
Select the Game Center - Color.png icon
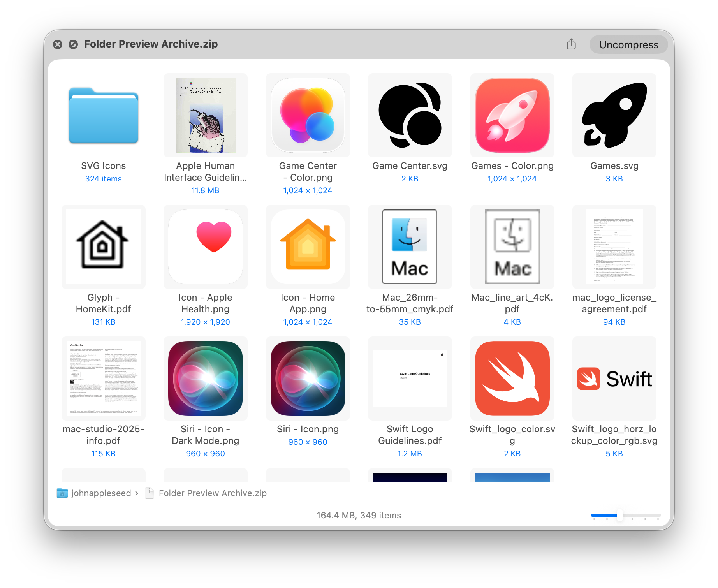click(x=308, y=116)
